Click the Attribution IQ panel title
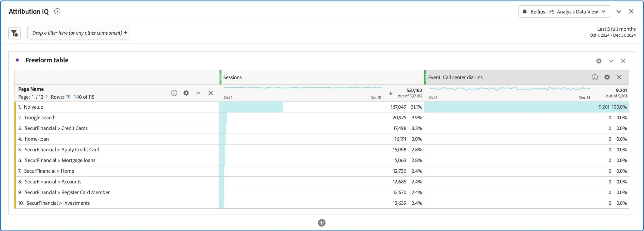Image resolution: width=644 pixels, height=231 pixels. [x=29, y=11]
